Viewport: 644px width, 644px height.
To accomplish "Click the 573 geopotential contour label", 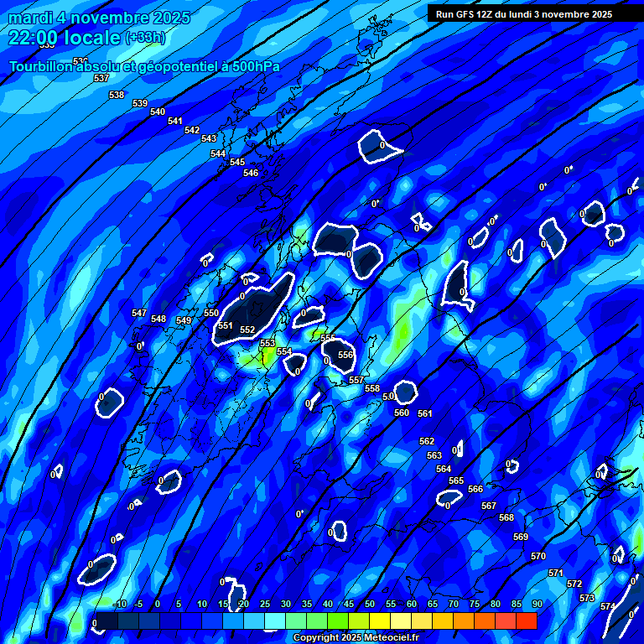I will (x=587, y=598).
